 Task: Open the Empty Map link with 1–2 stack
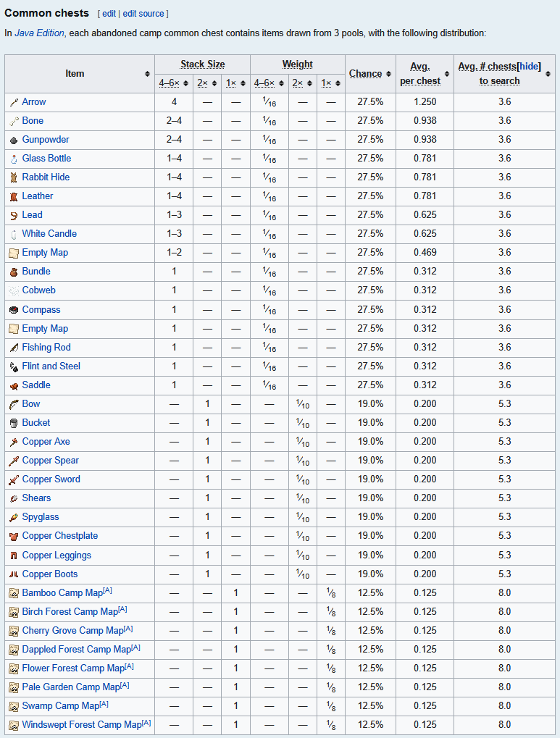pyautogui.click(x=45, y=253)
